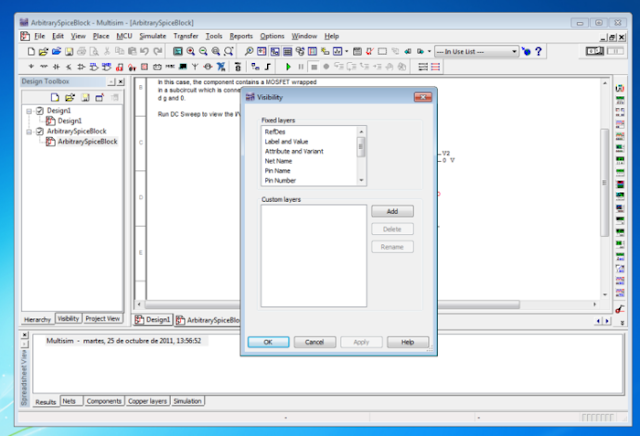Click the Fixed layers list scrollbar down arrow

(361, 180)
